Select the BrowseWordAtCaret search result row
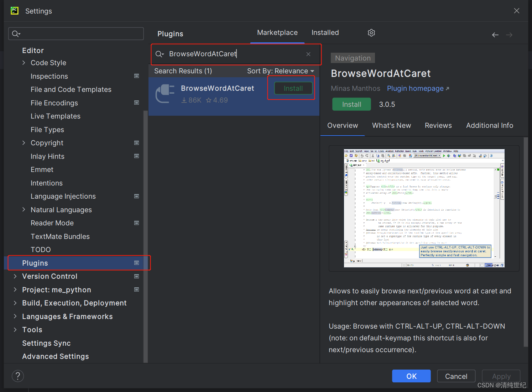This screenshot has height=392, width=532. [x=234, y=96]
